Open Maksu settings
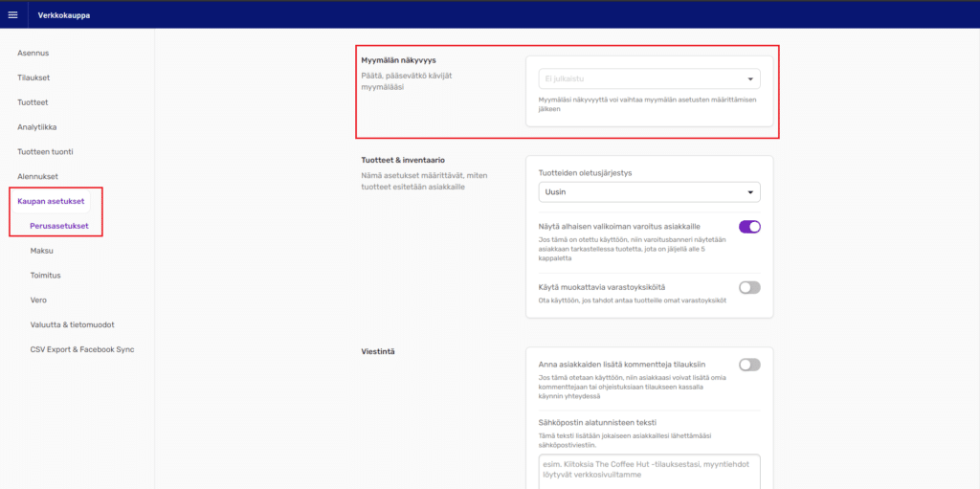Viewport: 980px width, 489px height. (42, 251)
